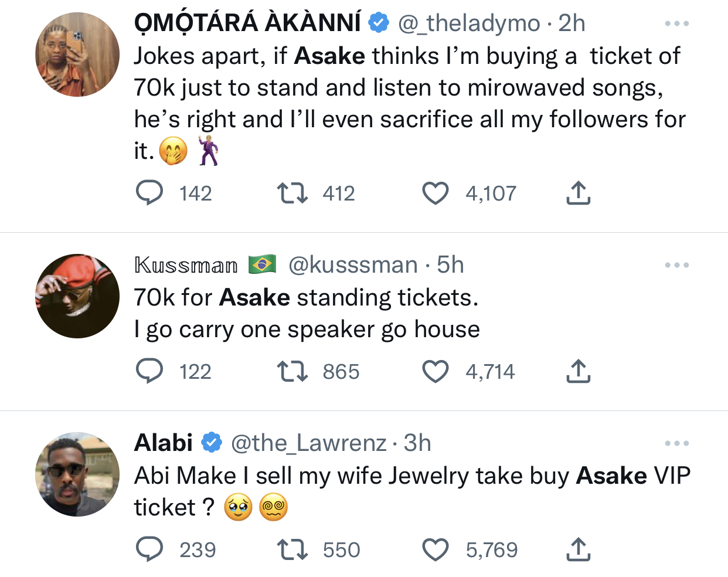This screenshot has width=728, height=577.
Task: Reply to the @_theladymo tweet
Action: coord(149,193)
